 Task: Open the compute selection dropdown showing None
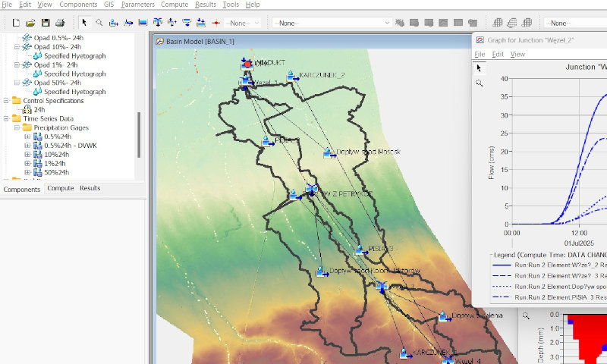(332, 23)
